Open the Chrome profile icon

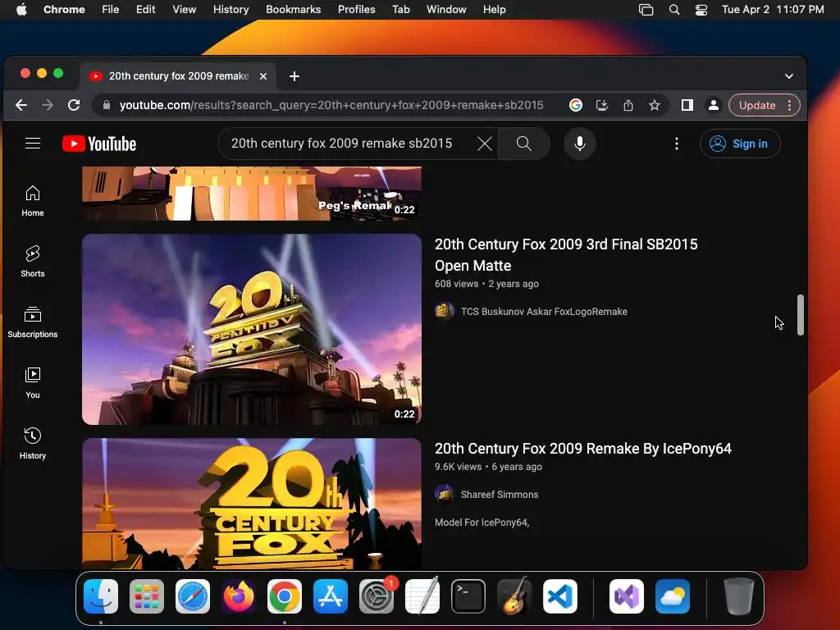click(x=714, y=105)
